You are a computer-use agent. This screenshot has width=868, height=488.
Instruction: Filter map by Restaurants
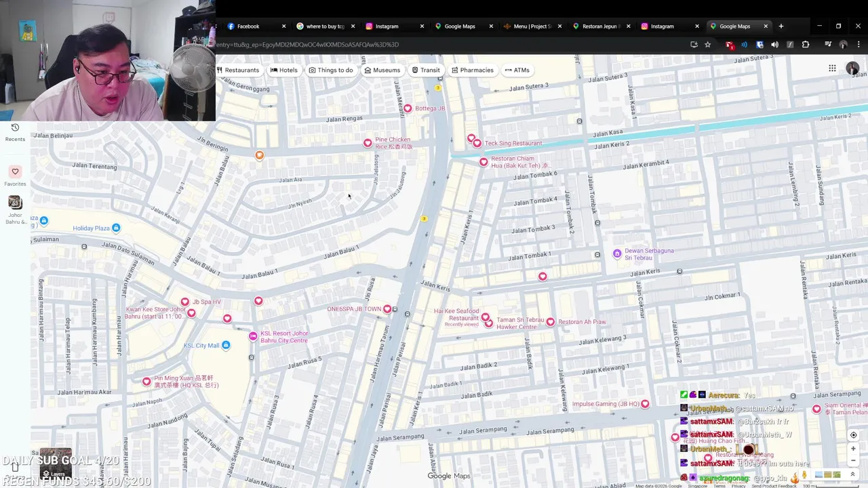click(x=237, y=70)
